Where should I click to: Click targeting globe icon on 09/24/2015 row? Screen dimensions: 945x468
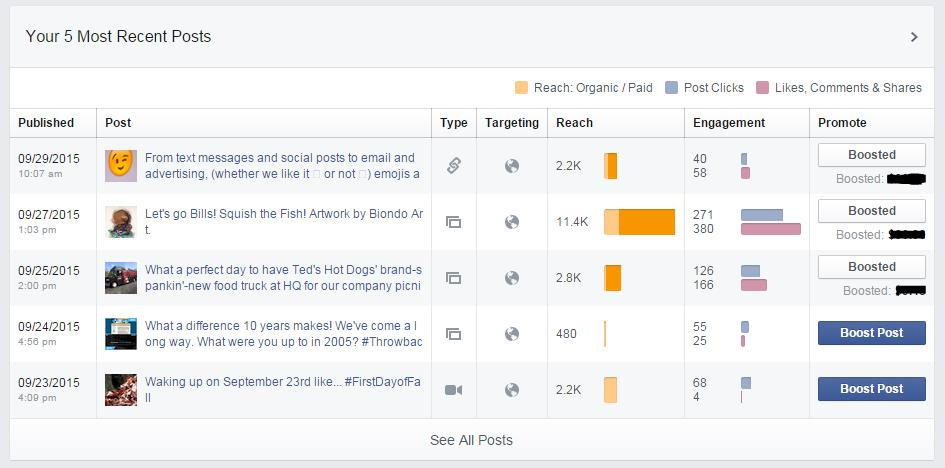(x=512, y=334)
